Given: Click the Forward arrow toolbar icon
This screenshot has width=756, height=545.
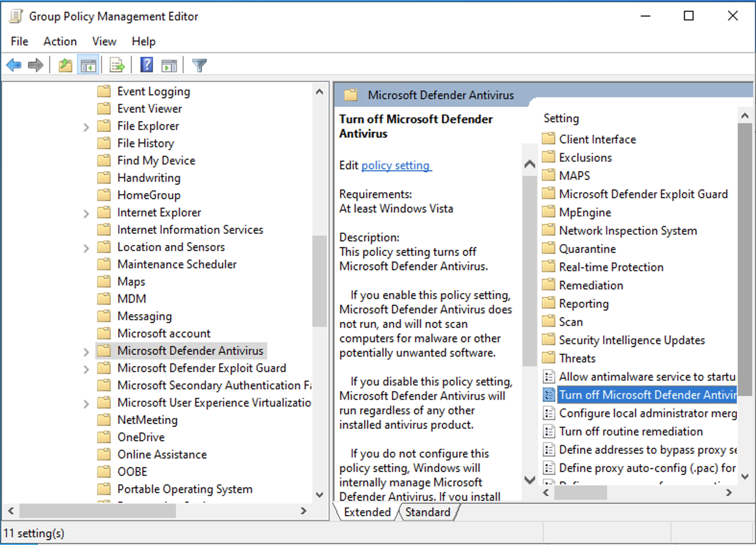Looking at the screenshot, I should click(36, 65).
